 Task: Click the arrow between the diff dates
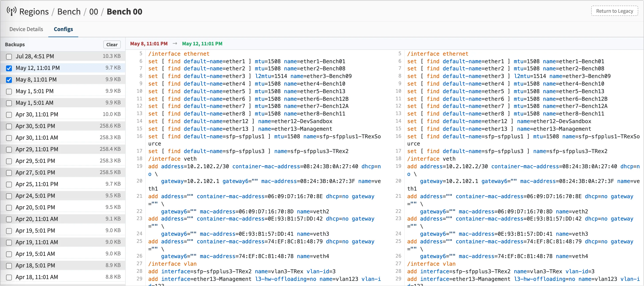(x=175, y=44)
